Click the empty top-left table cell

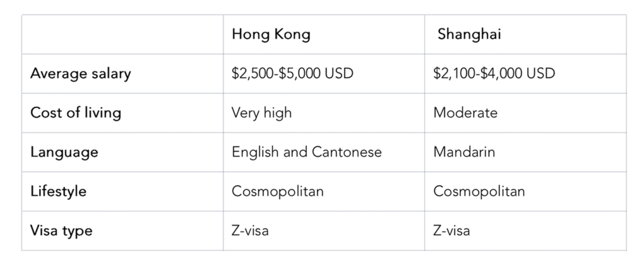(x=122, y=35)
